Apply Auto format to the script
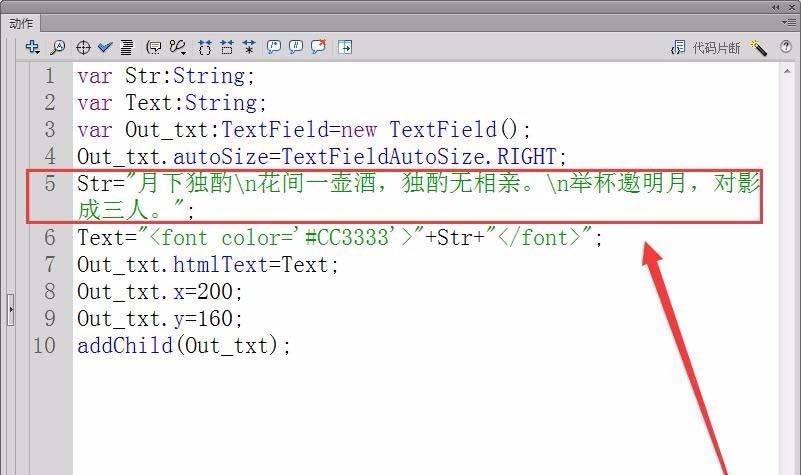The width and height of the screenshot is (801, 475). pyautogui.click(x=127, y=48)
